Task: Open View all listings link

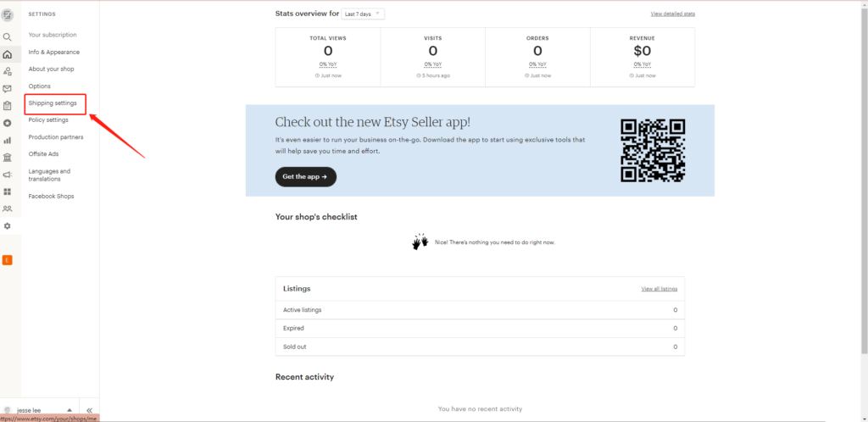Action: [x=659, y=289]
